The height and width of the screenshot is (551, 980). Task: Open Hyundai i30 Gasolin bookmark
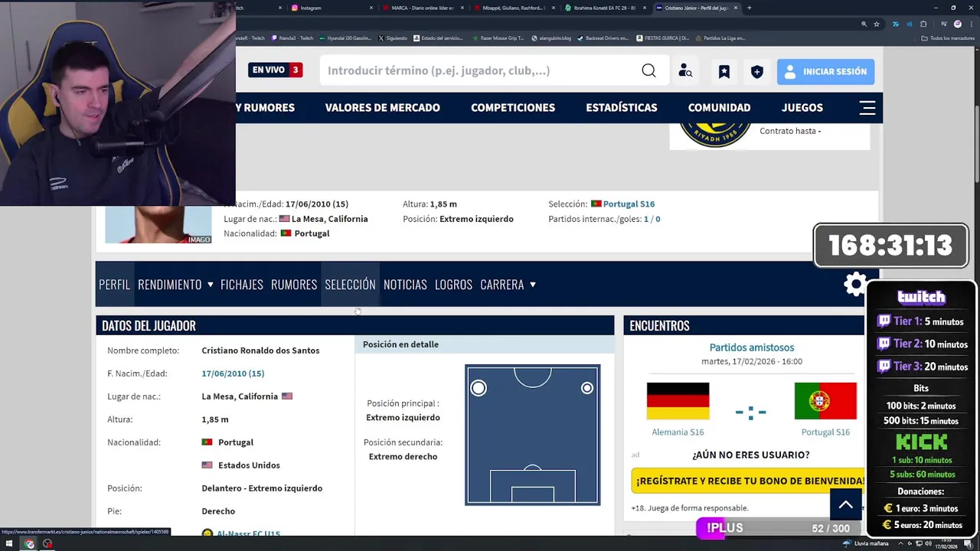pos(345,37)
